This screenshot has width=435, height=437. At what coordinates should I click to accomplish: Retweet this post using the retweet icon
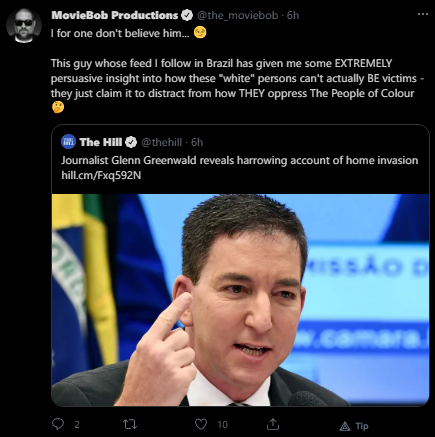130,424
